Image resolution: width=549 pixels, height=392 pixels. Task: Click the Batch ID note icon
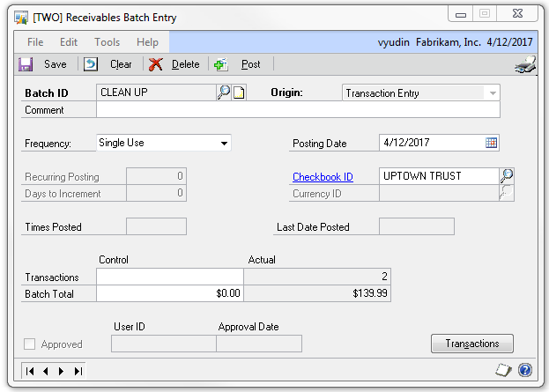pyautogui.click(x=238, y=92)
